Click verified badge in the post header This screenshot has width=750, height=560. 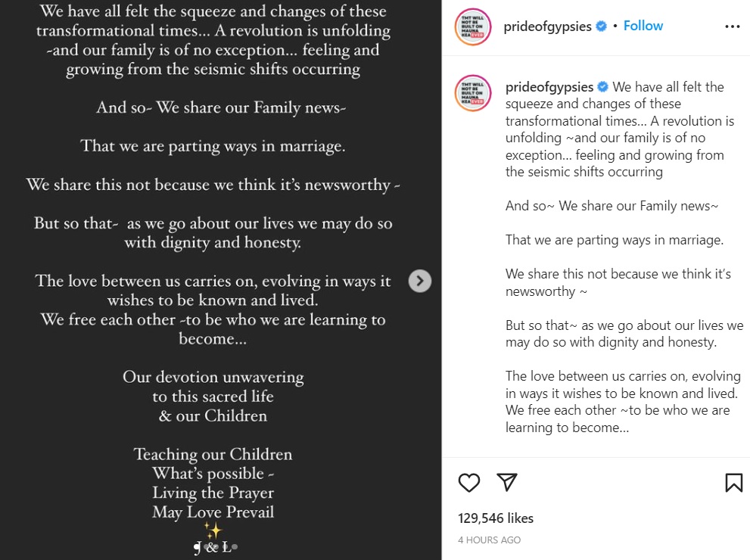click(x=602, y=26)
